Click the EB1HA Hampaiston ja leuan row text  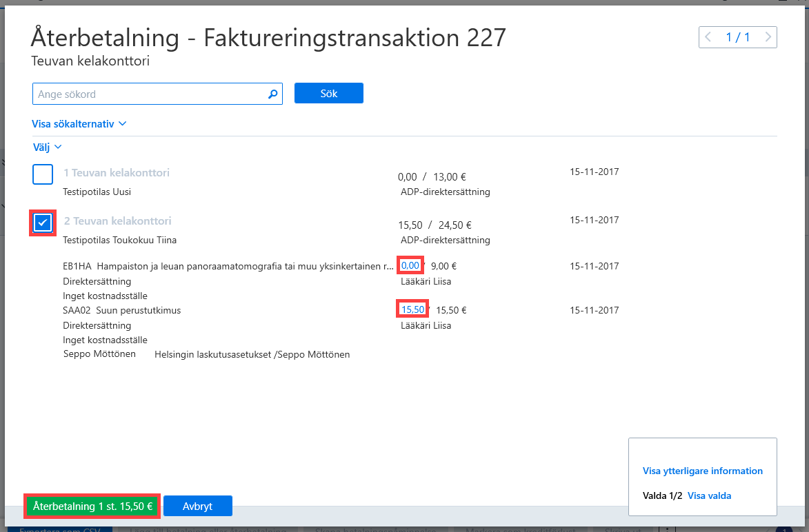[x=228, y=267]
